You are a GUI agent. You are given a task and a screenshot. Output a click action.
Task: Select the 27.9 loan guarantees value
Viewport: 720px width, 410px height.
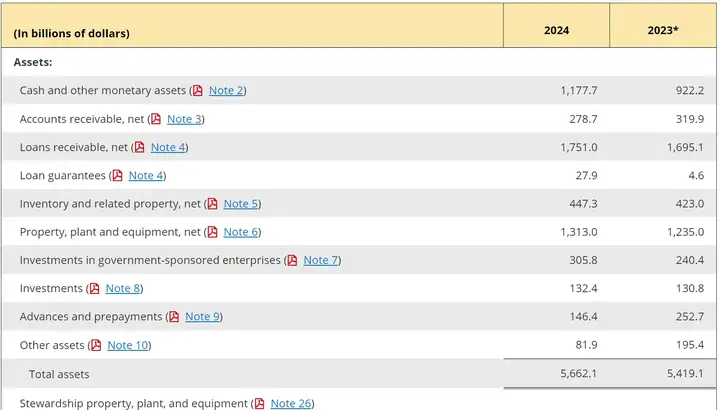coord(586,175)
